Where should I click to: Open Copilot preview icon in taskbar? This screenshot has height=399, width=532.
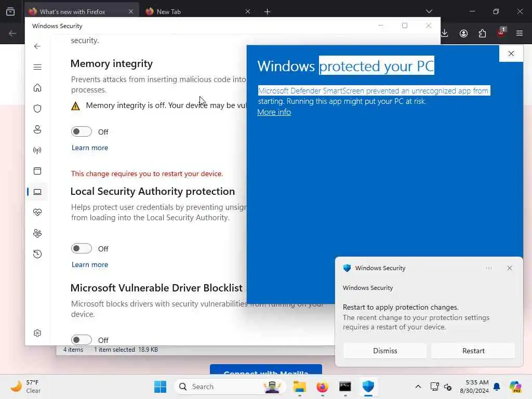click(x=515, y=387)
